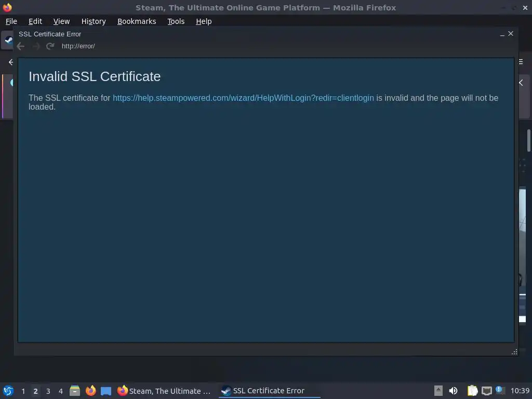Image resolution: width=532 pixels, height=399 pixels.
Task: Switch to workspace 3
Action: 48,391
